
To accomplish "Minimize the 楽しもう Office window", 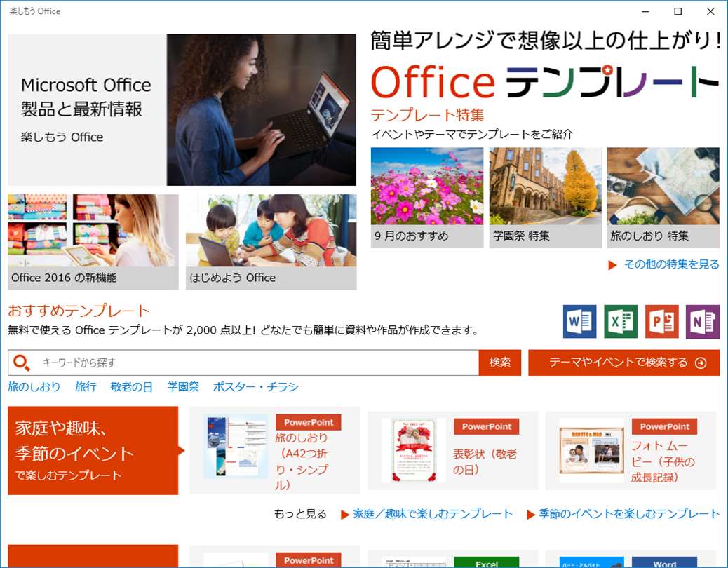I will (x=645, y=11).
